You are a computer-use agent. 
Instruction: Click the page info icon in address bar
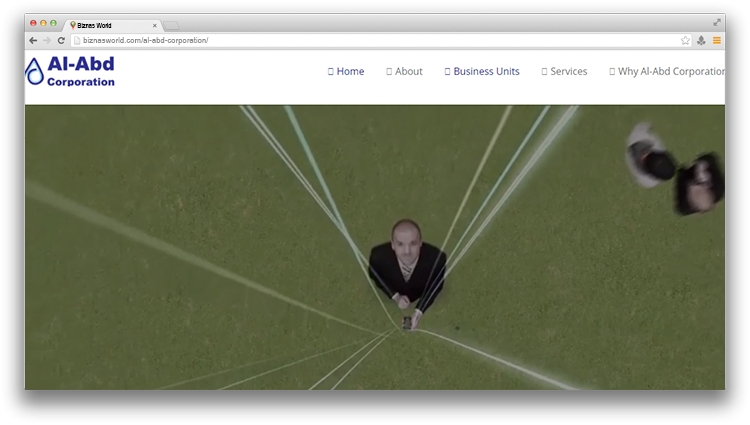tap(77, 40)
